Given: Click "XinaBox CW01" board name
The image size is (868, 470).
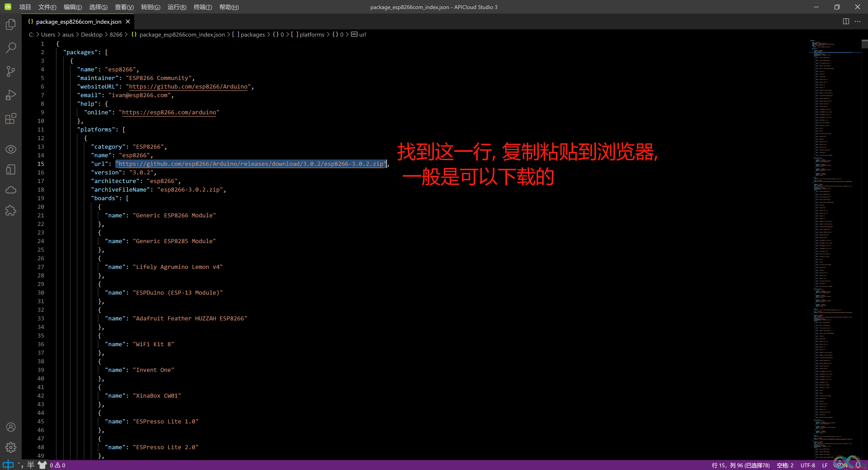Looking at the screenshot, I should point(157,395).
